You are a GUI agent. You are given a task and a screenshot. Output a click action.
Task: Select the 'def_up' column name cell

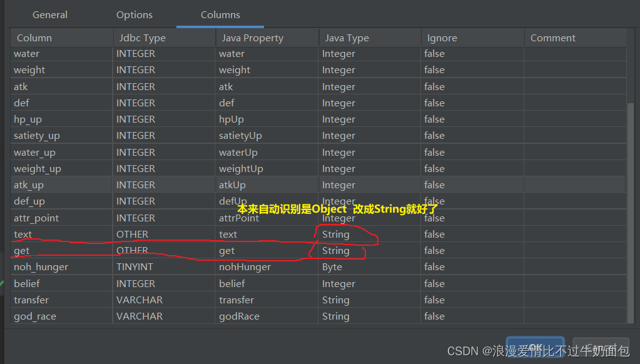tap(62, 201)
